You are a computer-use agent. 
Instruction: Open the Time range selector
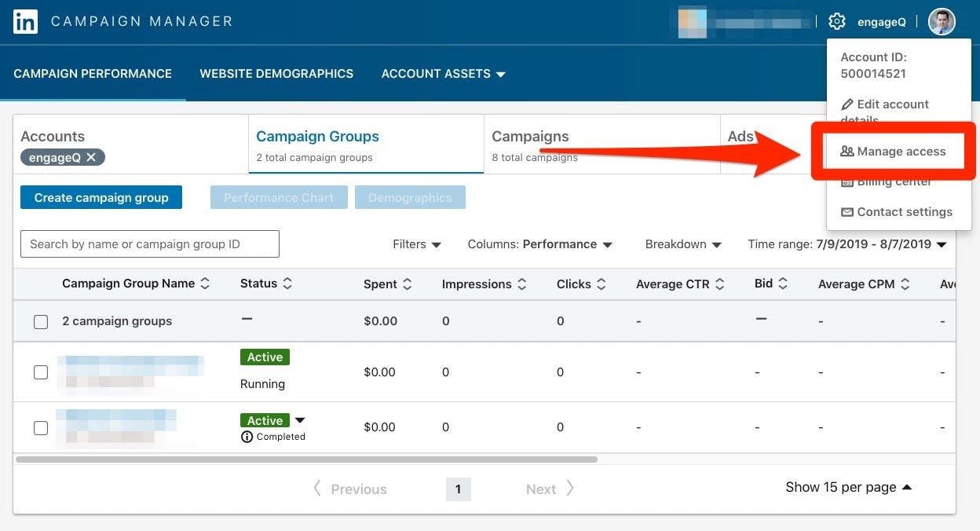click(x=847, y=244)
